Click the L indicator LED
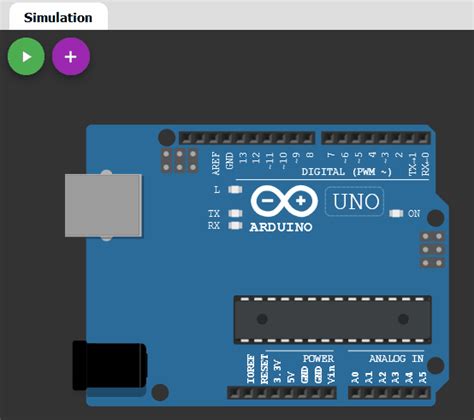Image resolution: width=474 pixels, height=420 pixels. click(x=235, y=190)
